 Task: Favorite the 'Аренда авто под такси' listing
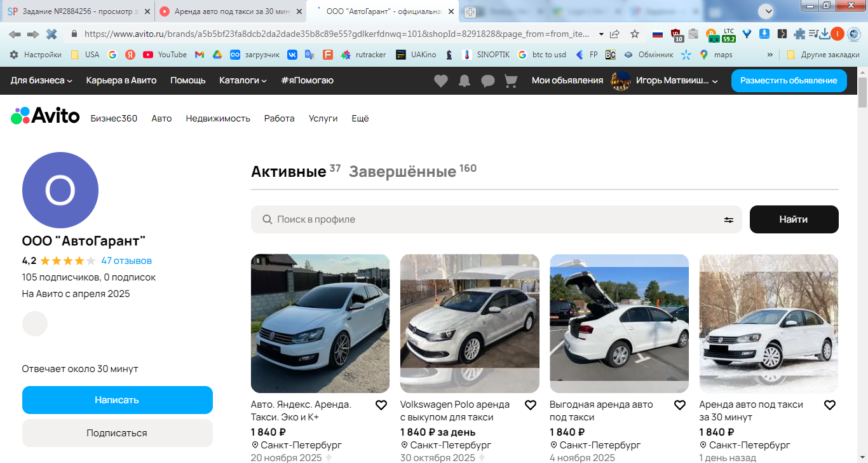coord(830,405)
